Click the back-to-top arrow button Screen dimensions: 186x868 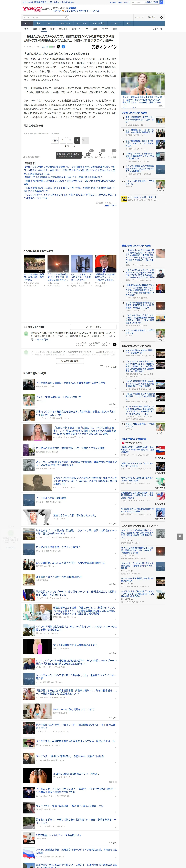[180, 536]
